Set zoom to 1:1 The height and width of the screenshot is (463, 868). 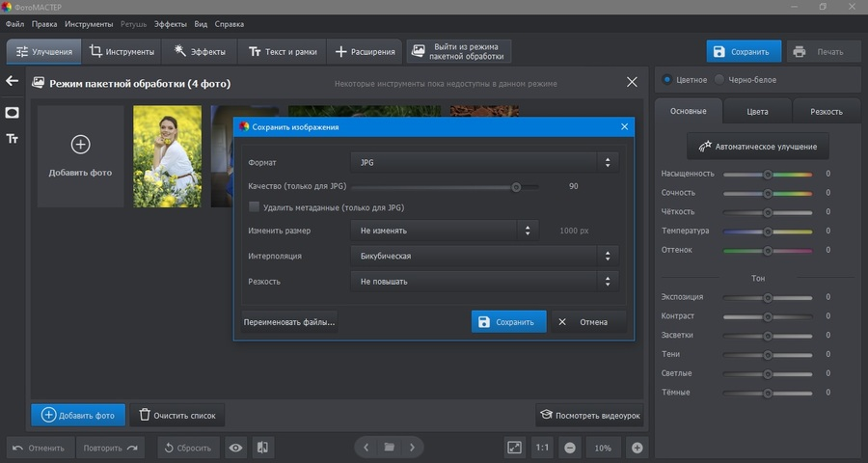(542, 448)
